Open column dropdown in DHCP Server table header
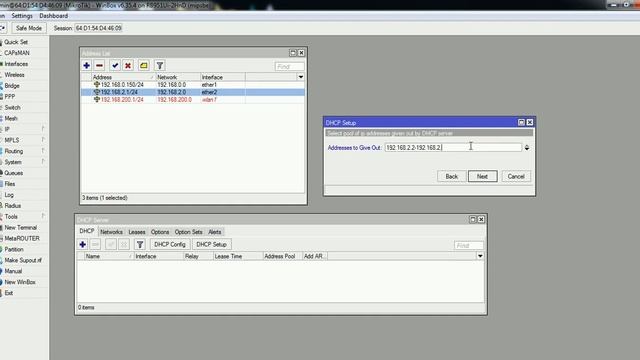Viewport: 640px width, 360px height. click(480, 256)
